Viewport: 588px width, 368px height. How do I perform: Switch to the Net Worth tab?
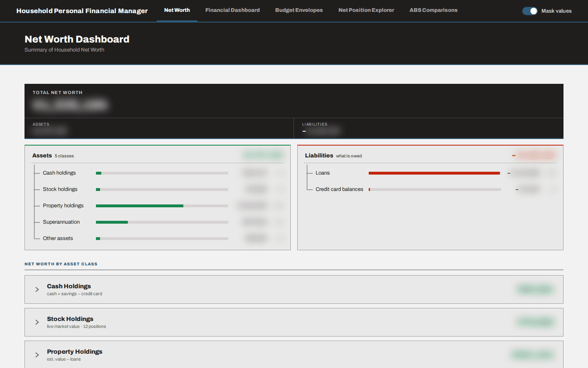(x=177, y=10)
